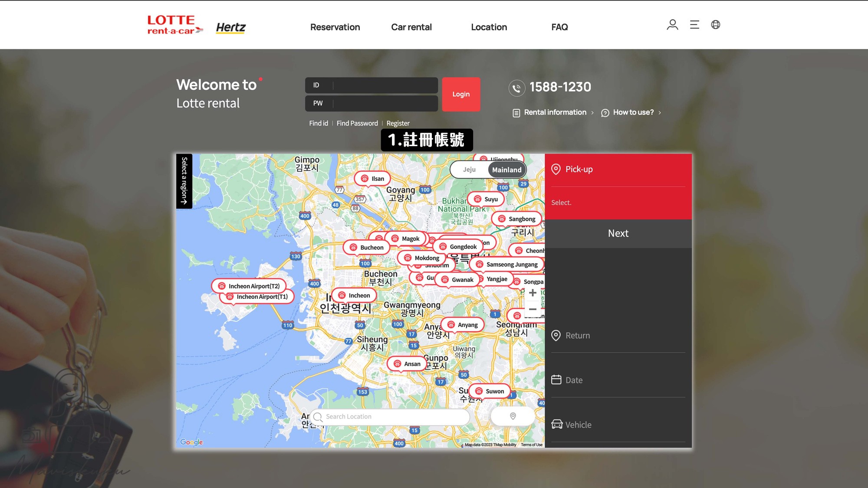
Task: Click the phone icon beside 1588-1230
Action: click(x=516, y=88)
